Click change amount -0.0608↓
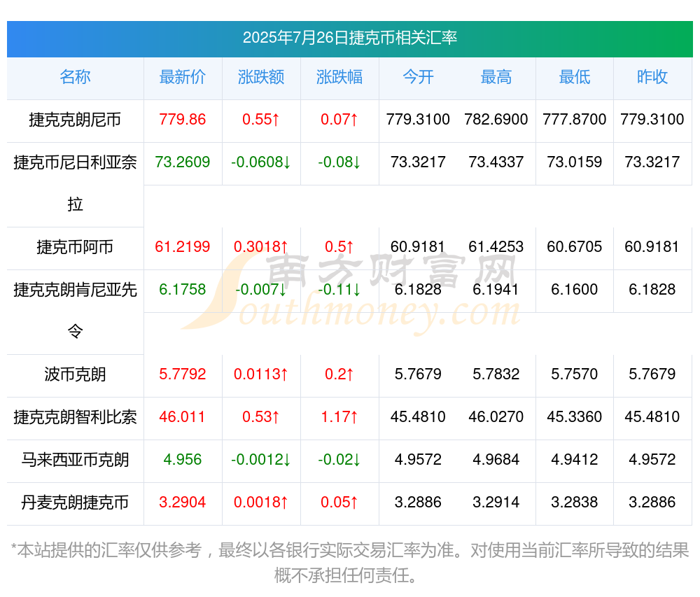700x597 pixels. click(260, 162)
